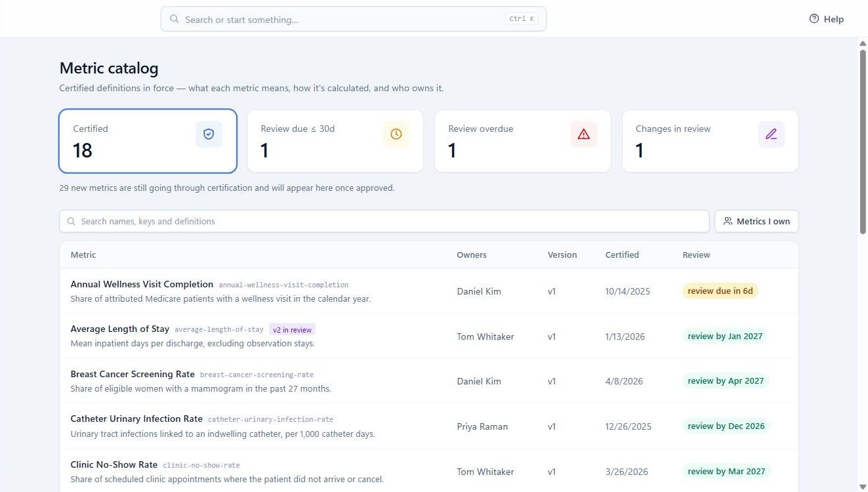Click the magnifier icon in metrics search field
The image size is (868, 492).
click(x=72, y=222)
